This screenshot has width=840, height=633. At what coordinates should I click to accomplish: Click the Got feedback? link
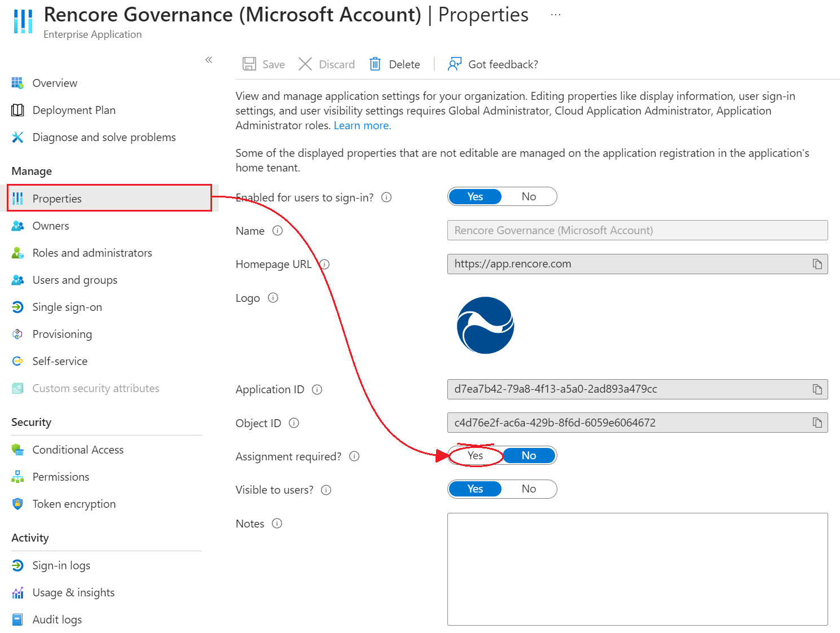pyautogui.click(x=503, y=64)
